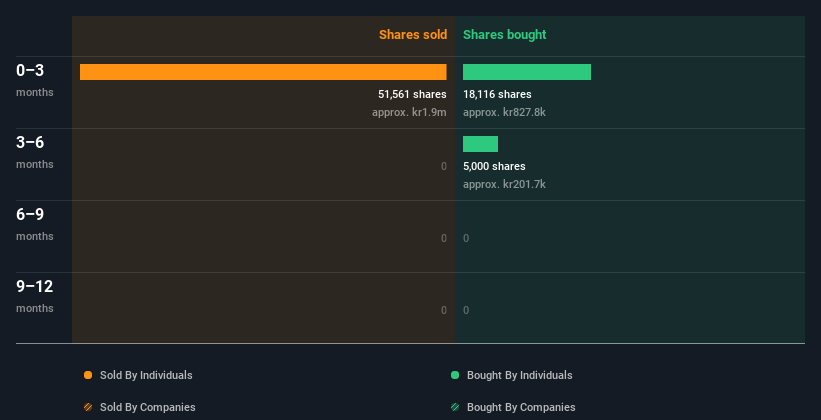Click the 3–6 months shares sold zero

[443, 166]
